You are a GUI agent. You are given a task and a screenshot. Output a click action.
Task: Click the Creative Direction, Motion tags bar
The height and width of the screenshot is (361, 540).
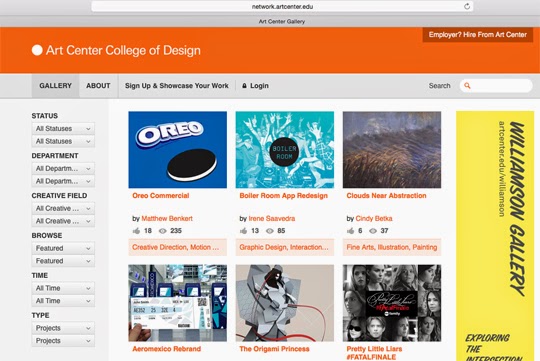click(178, 247)
